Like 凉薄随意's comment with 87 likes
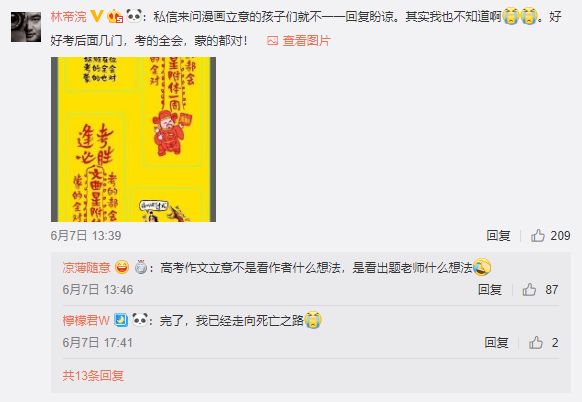582x402 pixels. [529, 290]
